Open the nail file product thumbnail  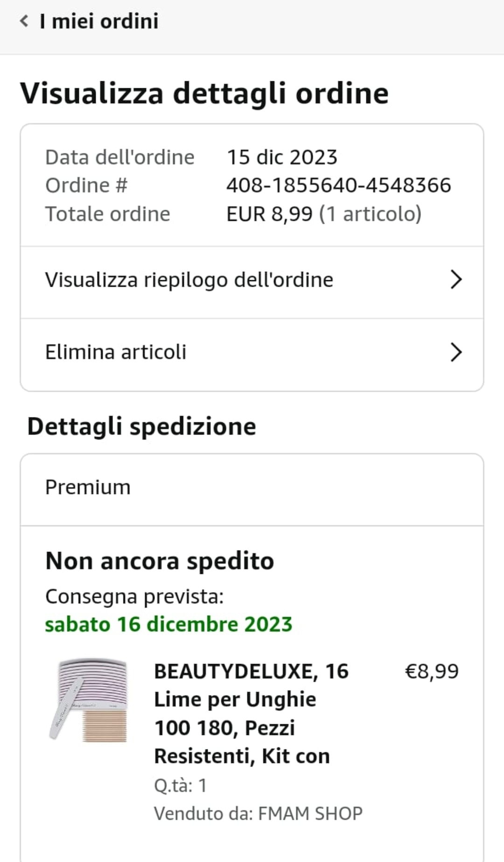coord(89,699)
